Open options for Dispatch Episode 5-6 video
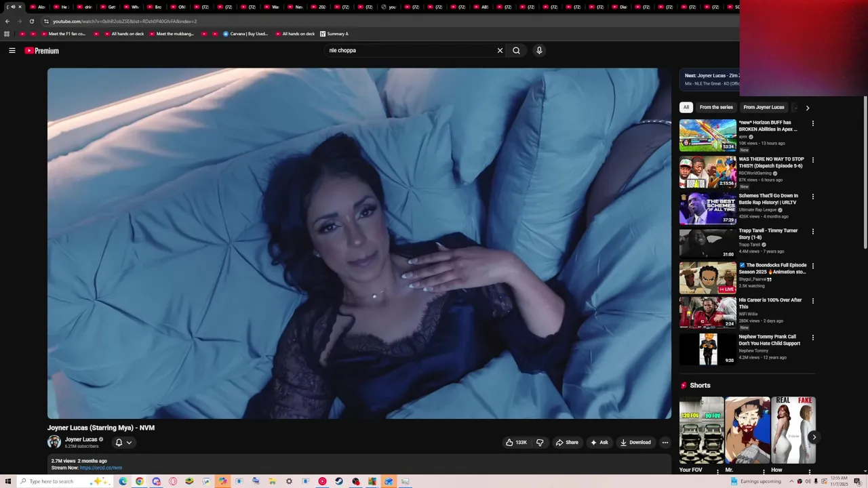Viewport: 868px width, 488px height. click(812, 160)
